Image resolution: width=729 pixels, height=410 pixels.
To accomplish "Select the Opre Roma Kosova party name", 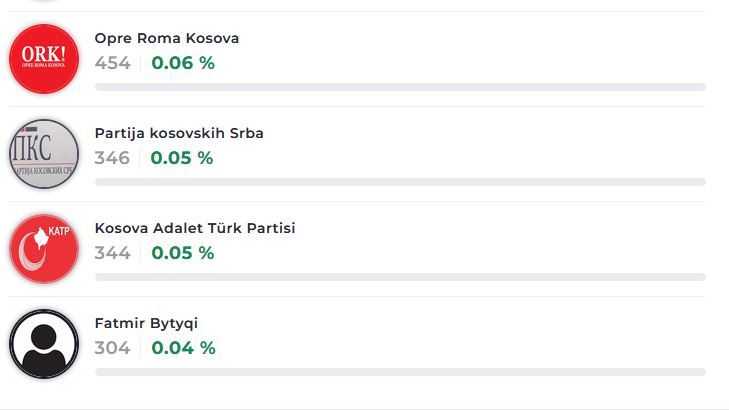I will click(x=167, y=38).
